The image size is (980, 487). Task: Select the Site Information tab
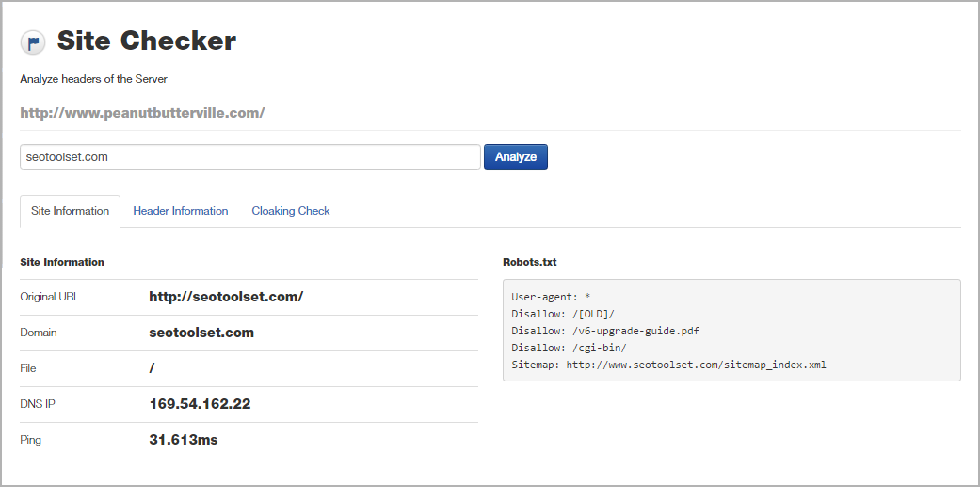pos(70,211)
